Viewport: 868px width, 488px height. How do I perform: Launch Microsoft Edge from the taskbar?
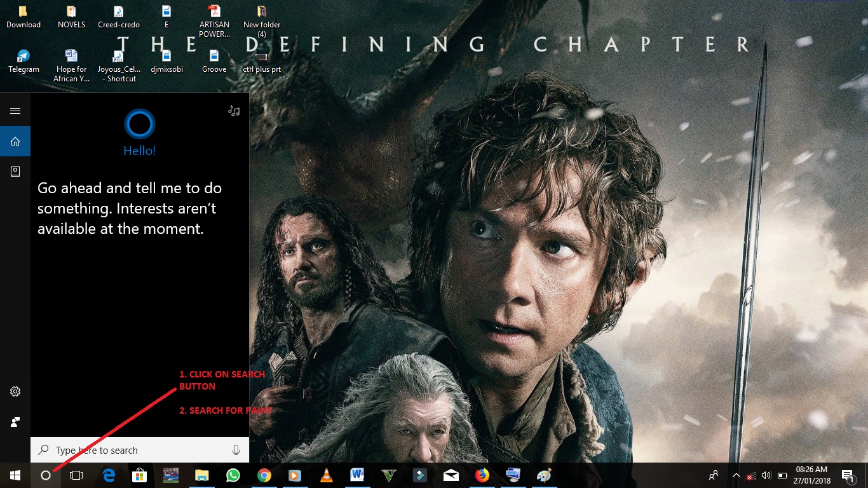click(x=109, y=475)
